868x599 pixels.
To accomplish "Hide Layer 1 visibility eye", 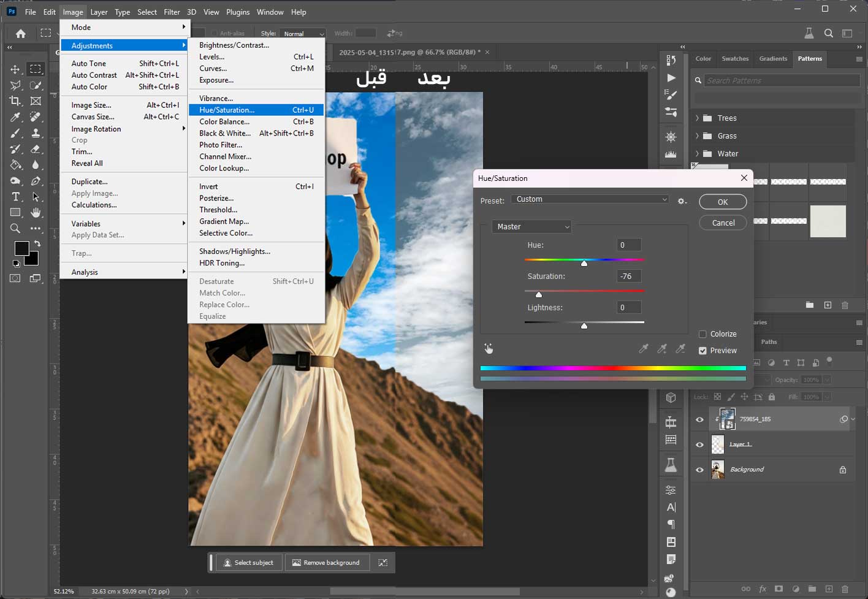I will coord(699,444).
